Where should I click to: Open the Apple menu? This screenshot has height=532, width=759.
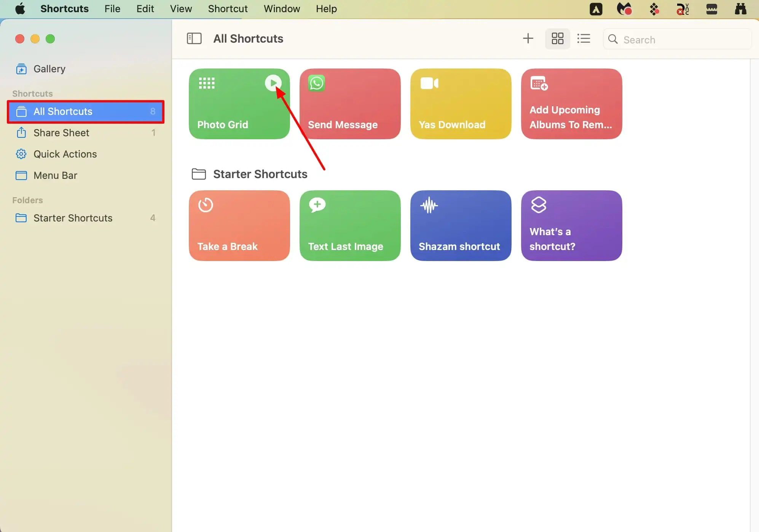[x=20, y=9]
